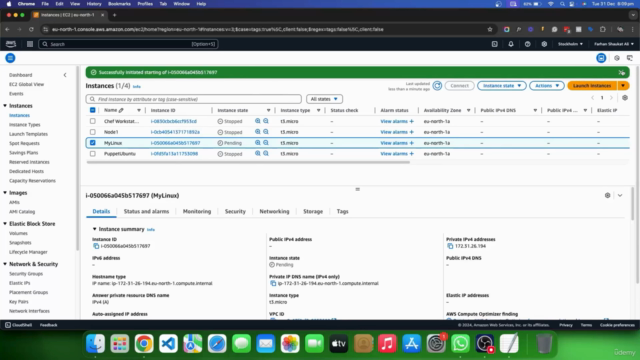Screen dimensions: 640x360
Task: Open Security Groups in sidebar
Action: coord(26,274)
